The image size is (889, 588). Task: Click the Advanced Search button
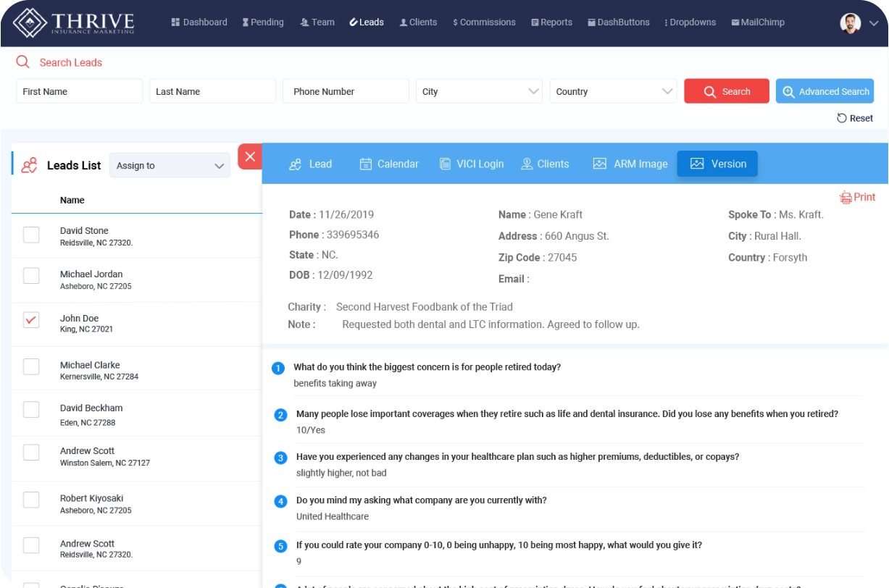click(x=825, y=91)
